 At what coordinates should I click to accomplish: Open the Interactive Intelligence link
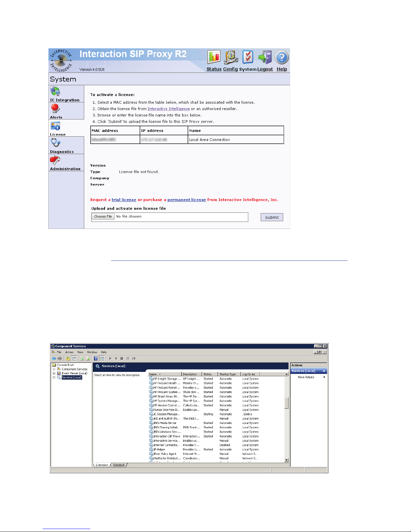(169, 109)
